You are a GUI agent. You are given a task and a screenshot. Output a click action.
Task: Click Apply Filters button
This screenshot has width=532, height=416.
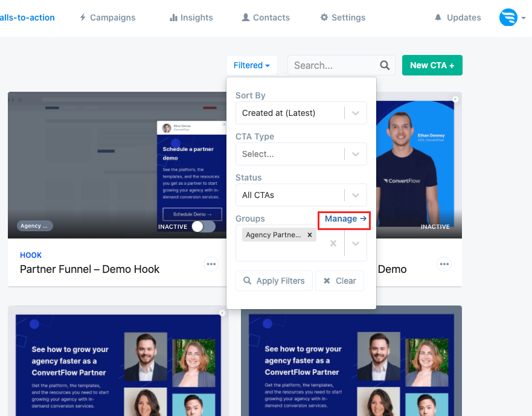pos(274,281)
